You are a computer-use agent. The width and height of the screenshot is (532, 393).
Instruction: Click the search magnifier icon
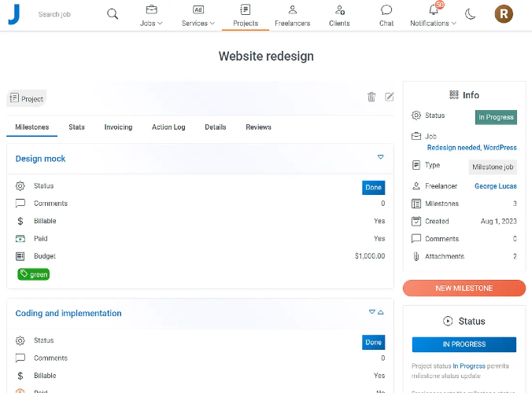pos(113,14)
